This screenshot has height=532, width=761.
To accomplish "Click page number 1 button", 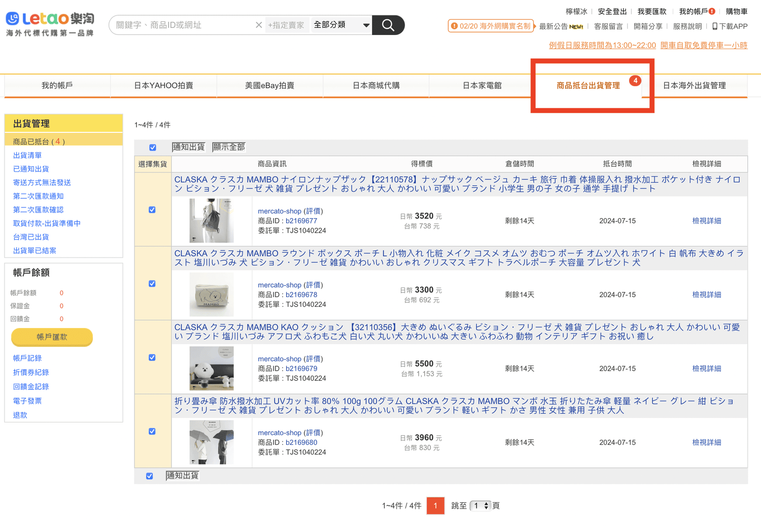I will (x=435, y=506).
